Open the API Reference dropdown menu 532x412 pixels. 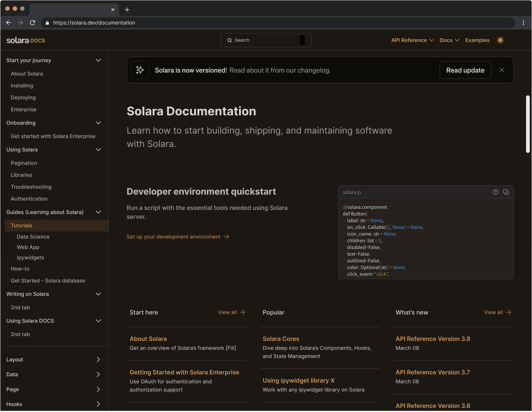coord(412,40)
